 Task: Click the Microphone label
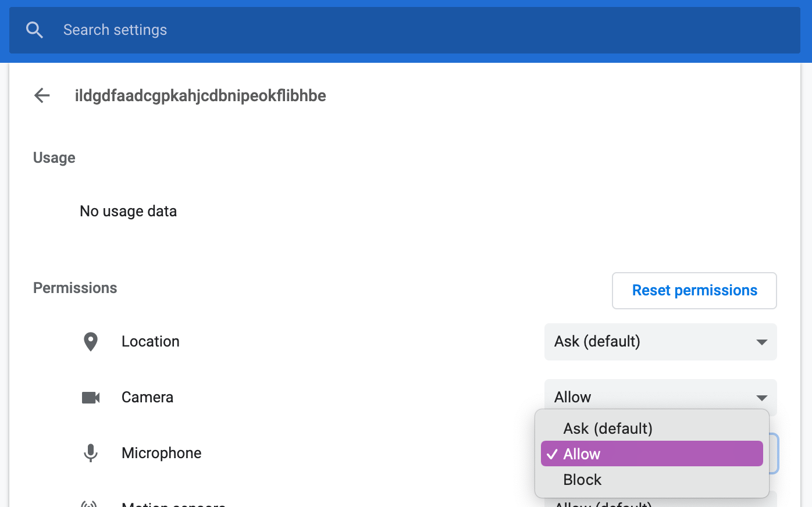point(162,453)
